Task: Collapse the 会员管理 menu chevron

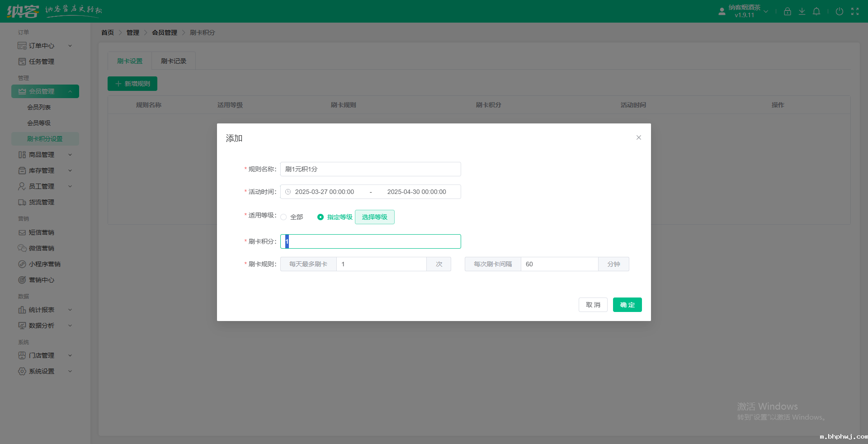Action: 70,91
